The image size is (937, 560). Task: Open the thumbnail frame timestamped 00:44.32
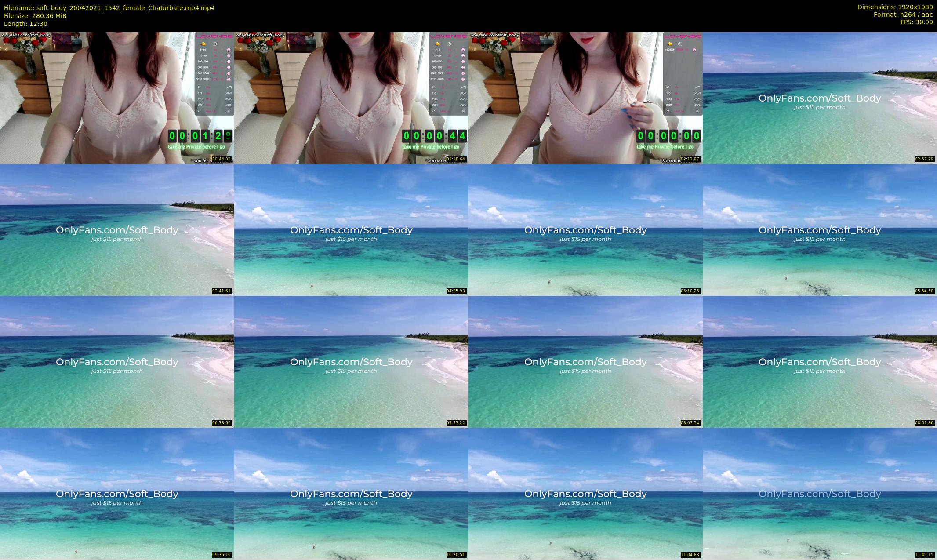coord(117,98)
